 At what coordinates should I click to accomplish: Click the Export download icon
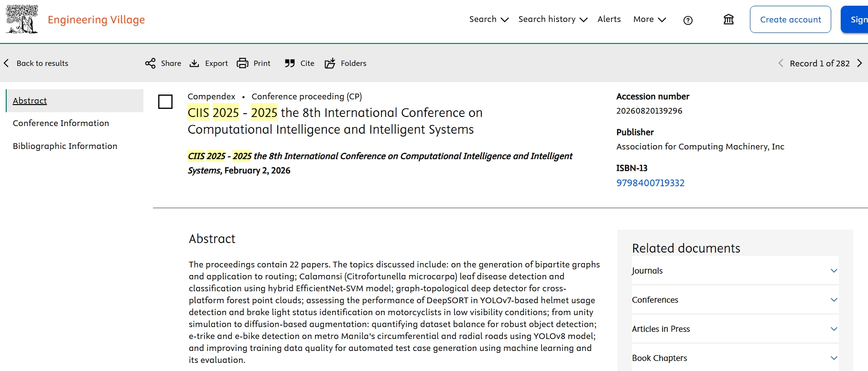coord(194,64)
